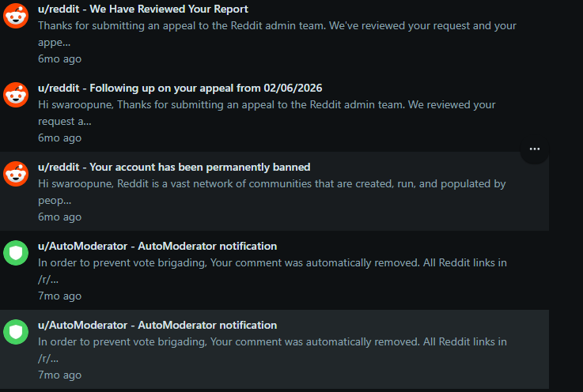Click preview text 'Thanks for submitting an appeal'
Viewport: 583px width, 392px height.
277,34
